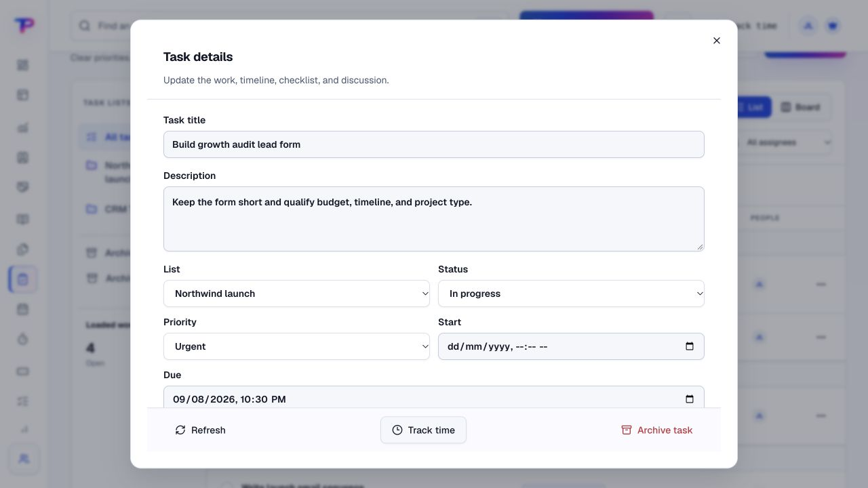The height and width of the screenshot is (488, 868).
Task: Click the red Archive task button
Action: point(657,430)
